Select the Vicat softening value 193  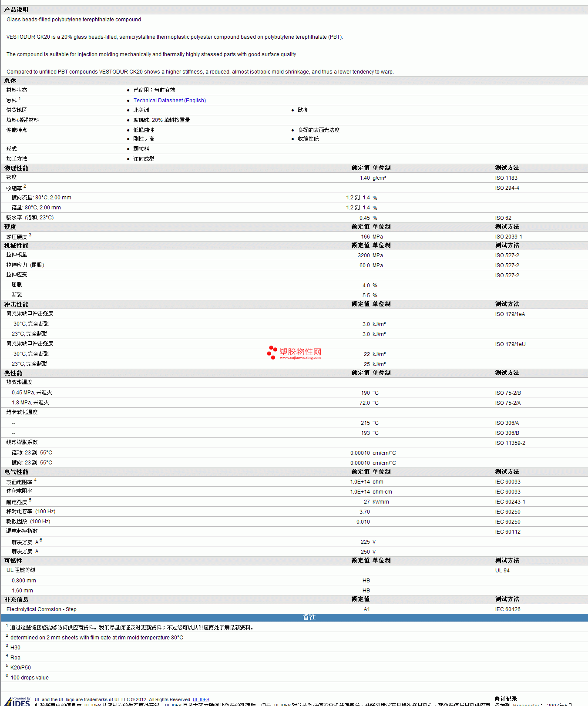pyautogui.click(x=366, y=433)
